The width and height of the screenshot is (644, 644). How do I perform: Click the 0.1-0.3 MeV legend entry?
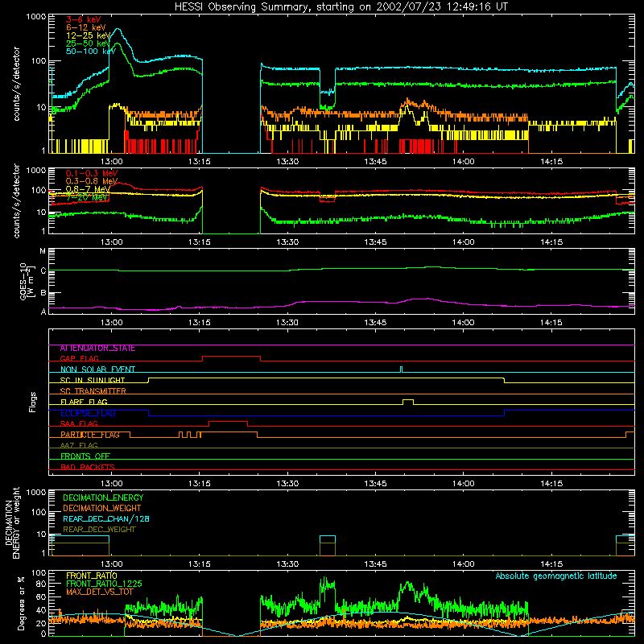pos(92,173)
